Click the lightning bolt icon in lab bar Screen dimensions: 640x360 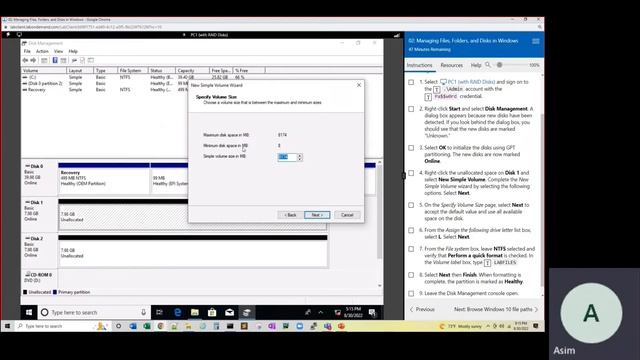(8, 35)
